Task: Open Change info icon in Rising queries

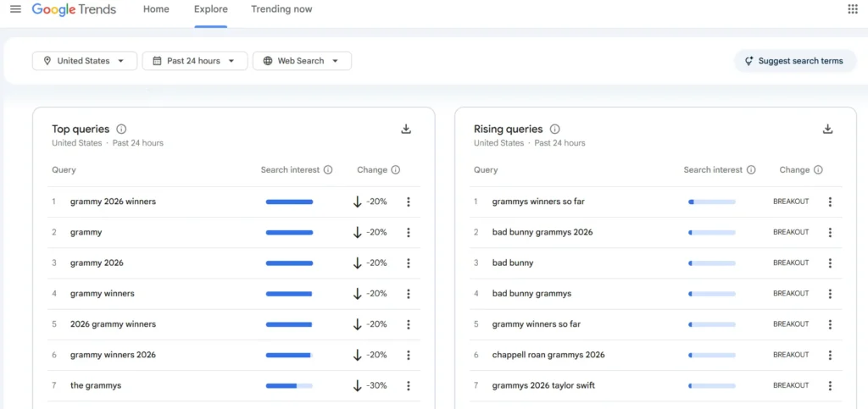Action: click(x=818, y=169)
